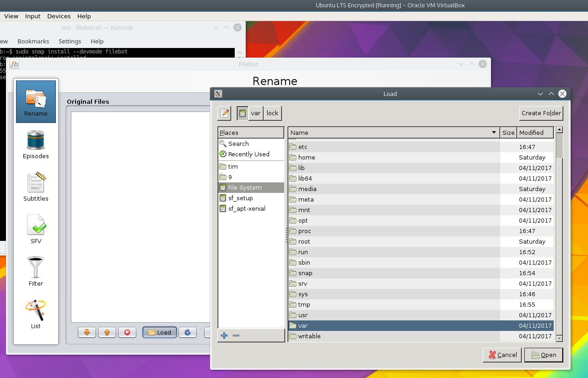Click the move down orange arrow button

87,332
